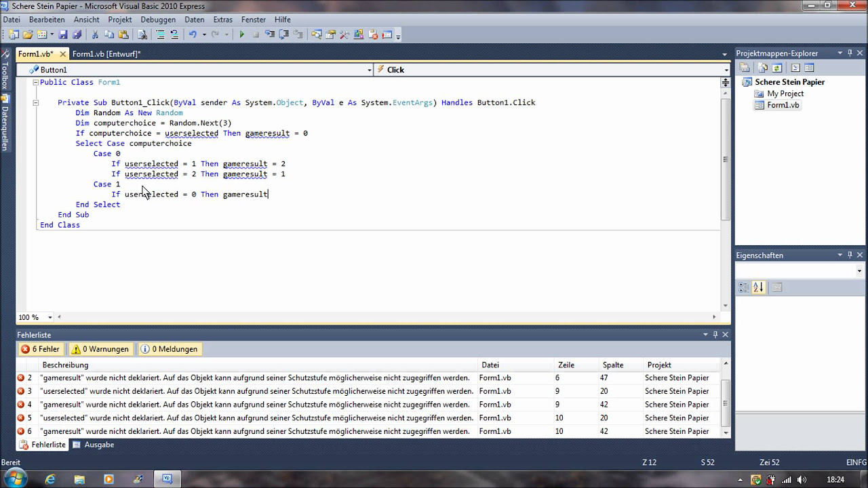Sort properties by category in Eigenschaften
The image size is (868, 488).
[744, 287]
